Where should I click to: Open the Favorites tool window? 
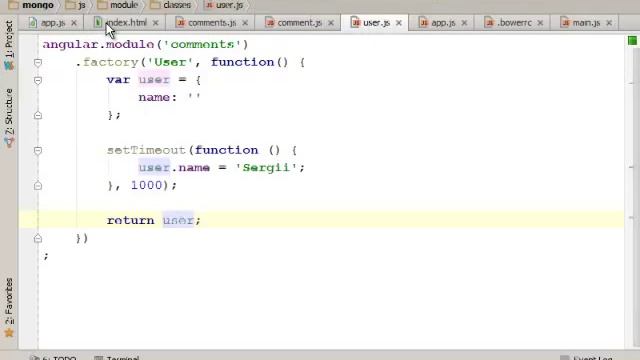pyautogui.click(x=9, y=307)
